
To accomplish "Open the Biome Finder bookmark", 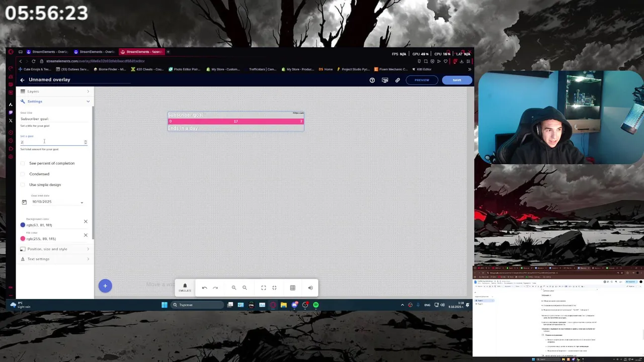I will [110, 69].
